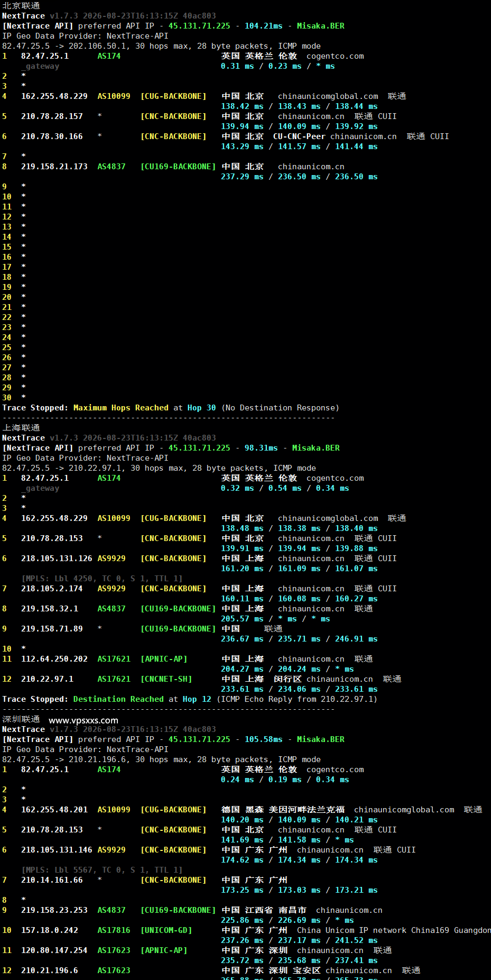Click hop IP 218.105.2.174

click(52, 589)
